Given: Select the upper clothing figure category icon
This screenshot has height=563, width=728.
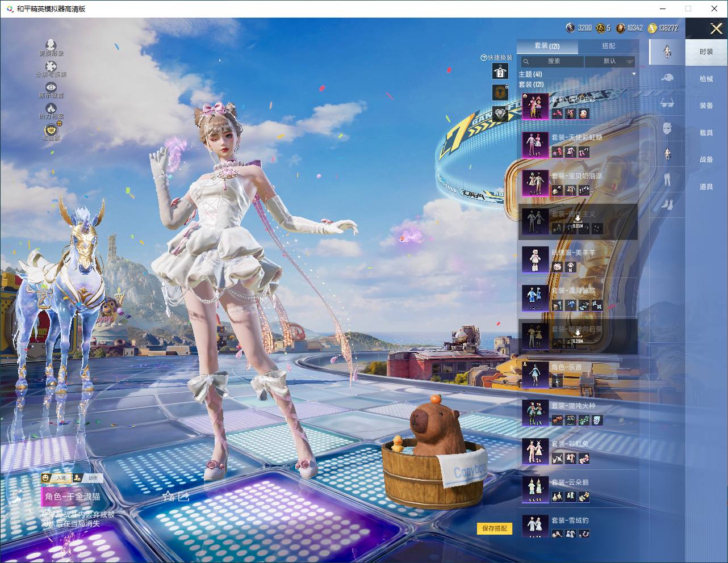Looking at the screenshot, I should pyautogui.click(x=667, y=154).
